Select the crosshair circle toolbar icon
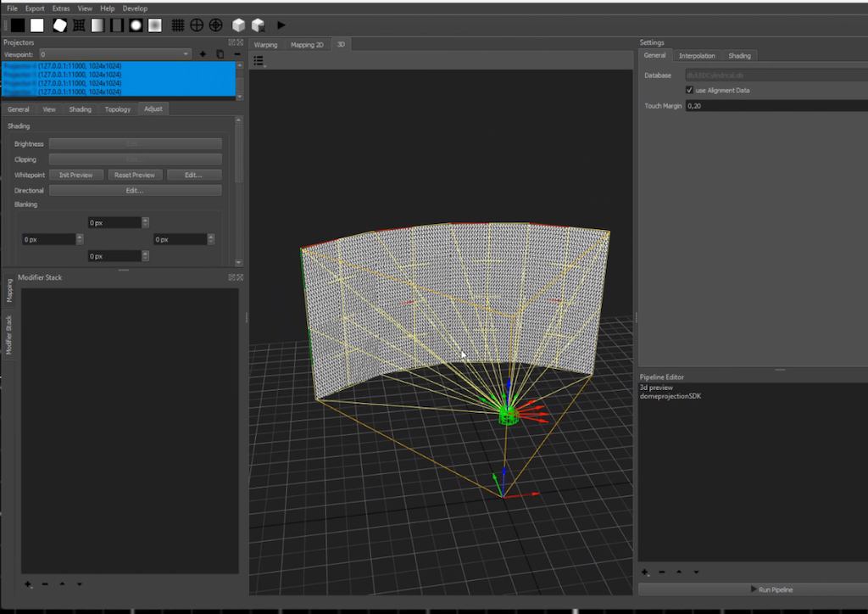The width and height of the screenshot is (868, 614). click(x=197, y=25)
